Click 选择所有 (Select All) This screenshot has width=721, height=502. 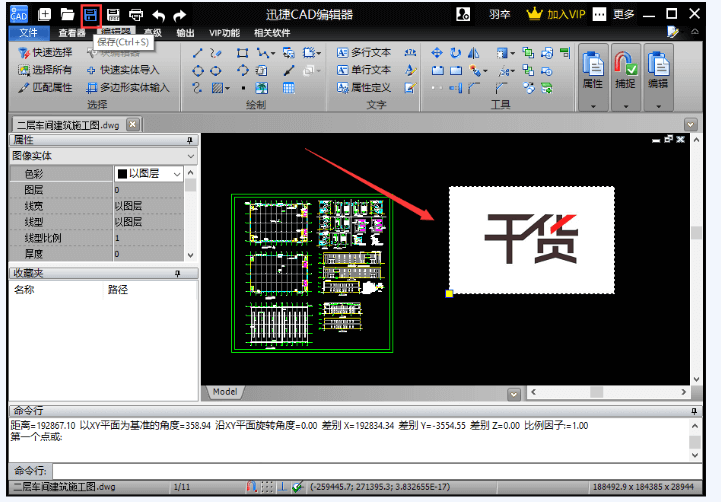click(45, 70)
